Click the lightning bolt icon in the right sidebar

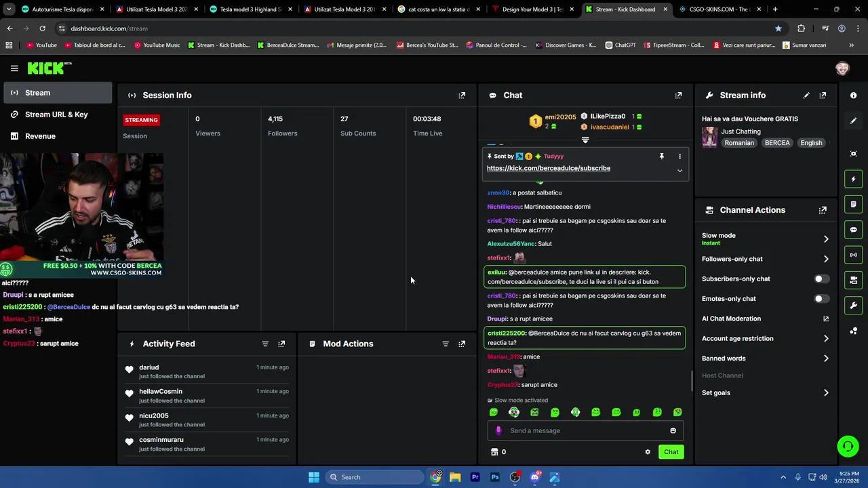[x=853, y=179]
